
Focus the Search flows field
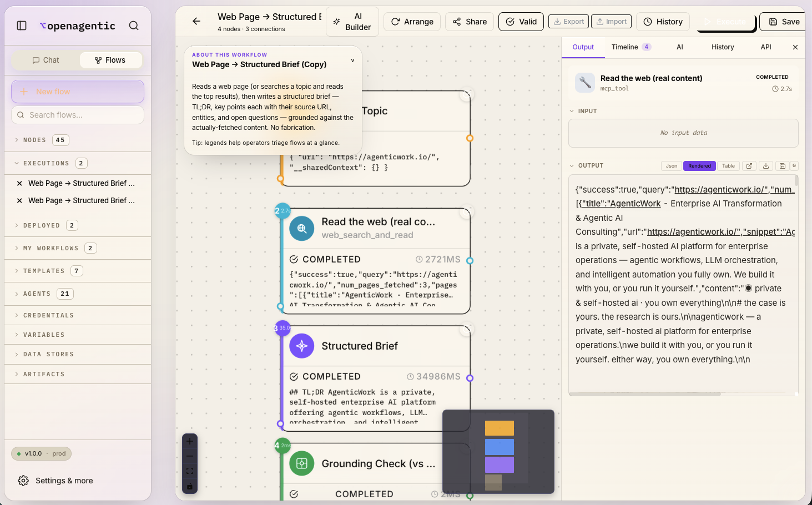[78, 115]
